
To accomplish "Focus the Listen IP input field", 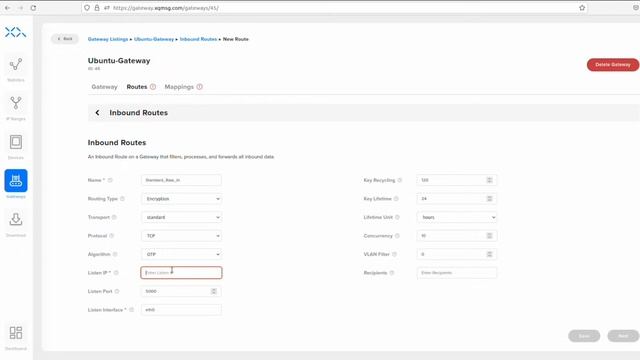I will pyautogui.click(x=182, y=273).
